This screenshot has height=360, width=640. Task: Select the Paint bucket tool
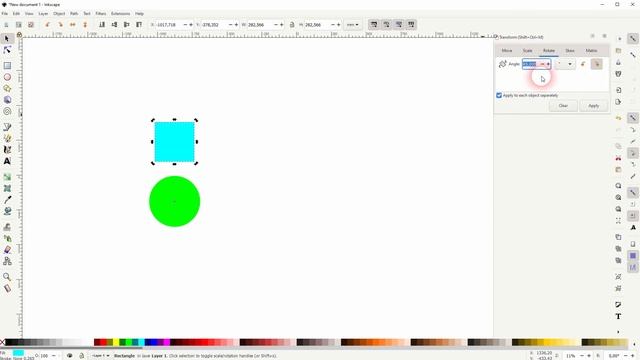point(7,211)
